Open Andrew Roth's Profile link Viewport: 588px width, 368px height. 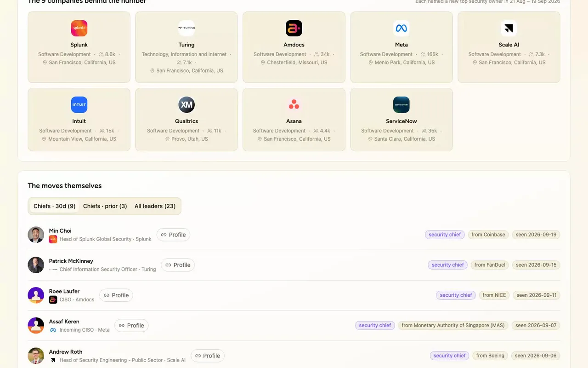click(208, 356)
